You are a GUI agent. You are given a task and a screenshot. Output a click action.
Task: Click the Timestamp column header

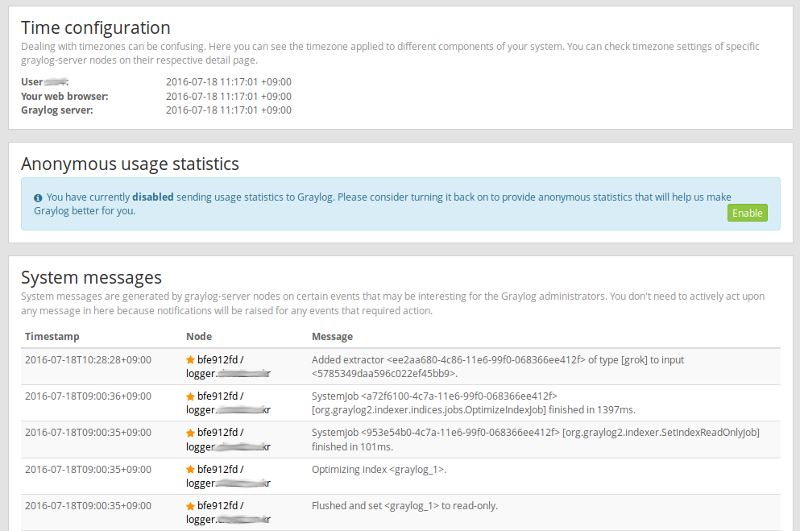tap(52, 336)
